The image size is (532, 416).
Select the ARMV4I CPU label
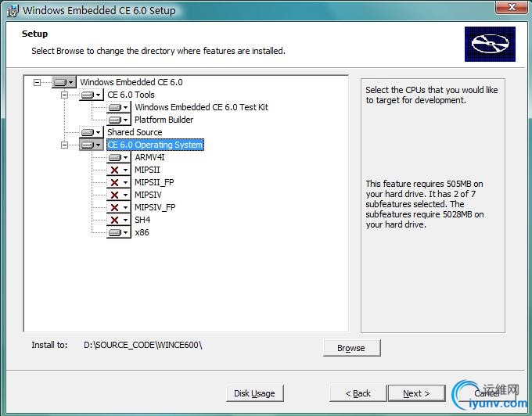coord(149,157)
